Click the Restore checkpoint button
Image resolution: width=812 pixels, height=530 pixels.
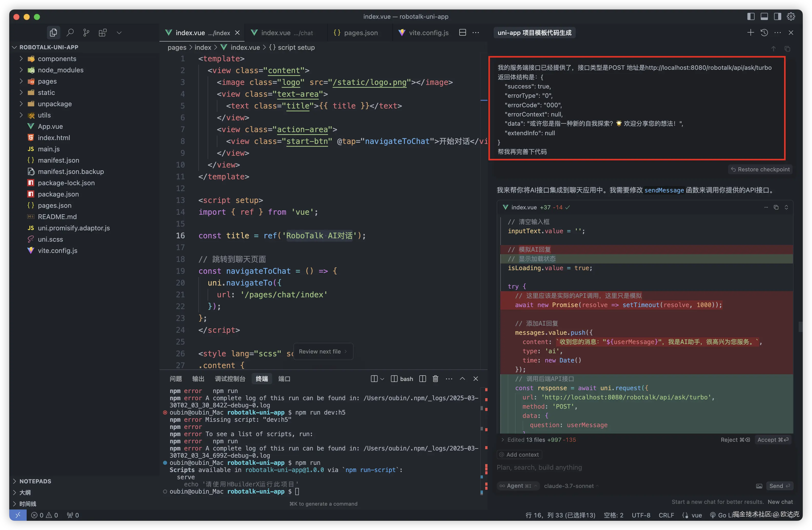click(x=760, y=169)
